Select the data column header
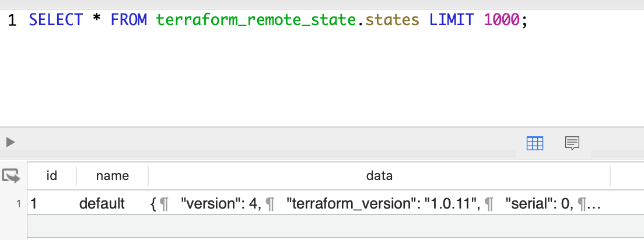 [x=379, y=176]
